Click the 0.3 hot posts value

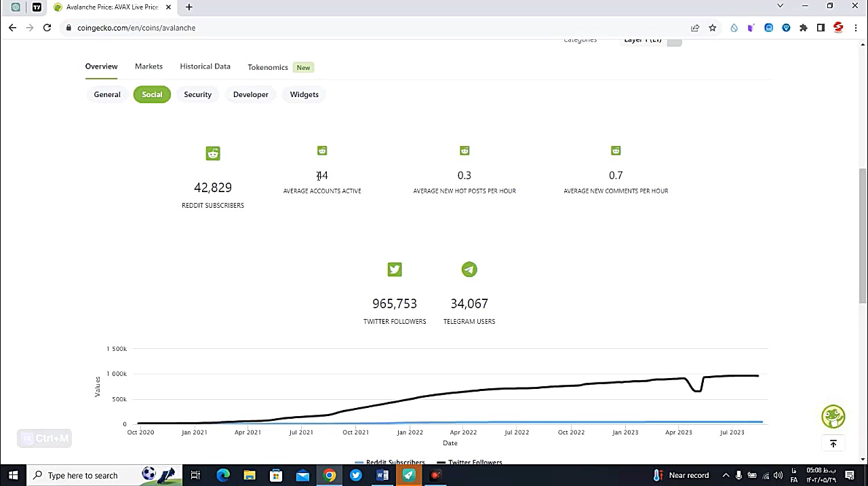pos(465,175)
